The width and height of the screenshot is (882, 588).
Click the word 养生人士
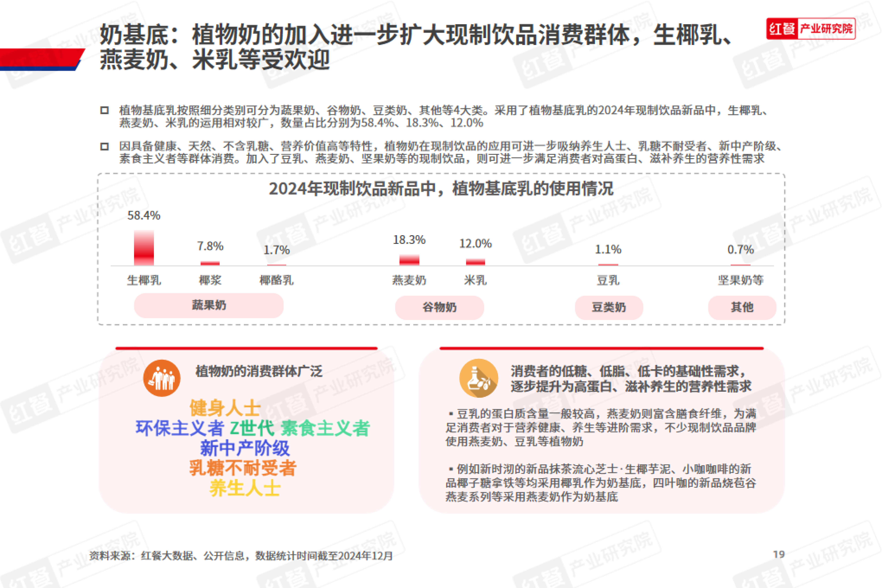(245, 488)
